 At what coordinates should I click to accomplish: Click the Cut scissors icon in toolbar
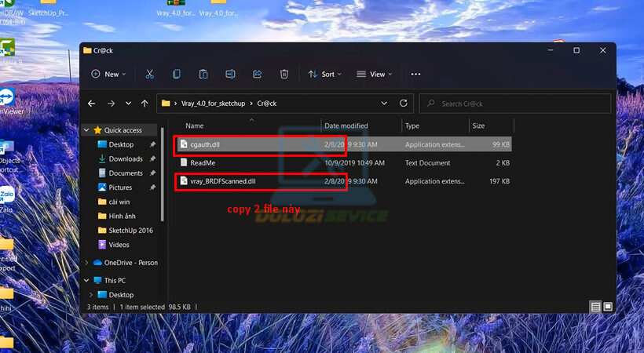[x=149, y=74]
